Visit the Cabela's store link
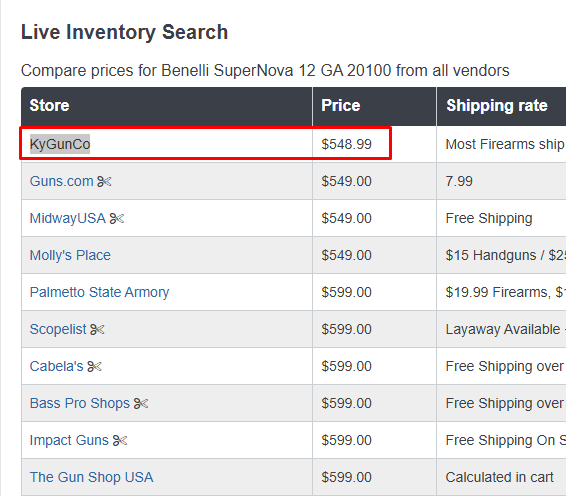The width and height of the screenshot is (566, 496). (x=56, y=366)
